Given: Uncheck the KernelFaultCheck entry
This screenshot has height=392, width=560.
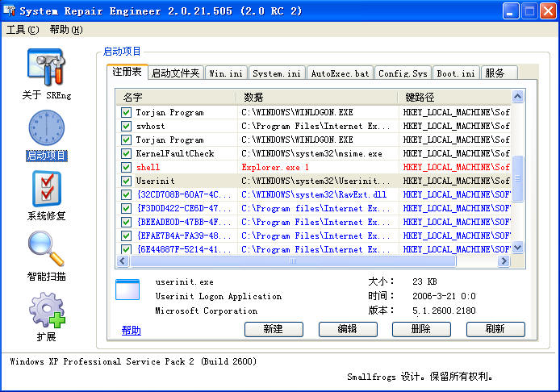Looking at the screenshot, I should (x=126, y=153).
